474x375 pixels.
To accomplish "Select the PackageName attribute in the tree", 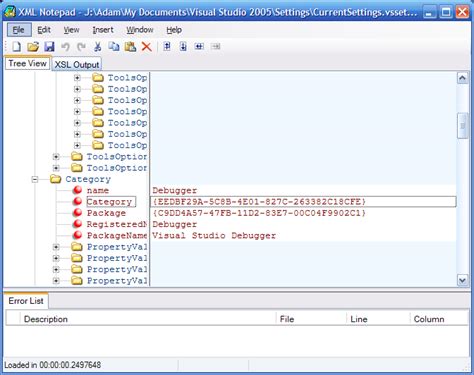I will (x=117, y=236).
